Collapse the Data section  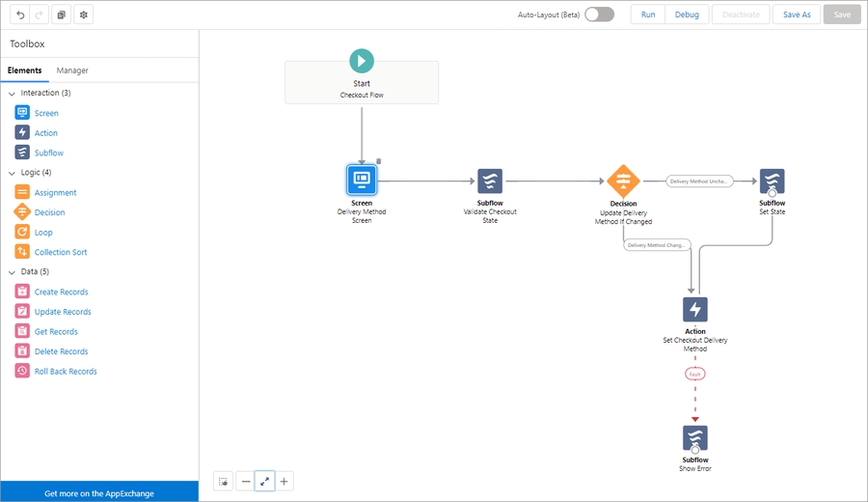[x=12, y=272]
